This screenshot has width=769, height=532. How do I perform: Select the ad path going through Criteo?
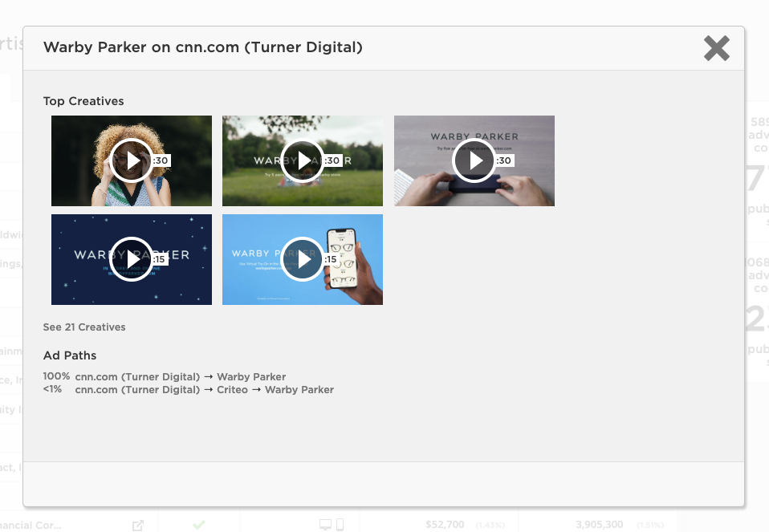[x=189, y=390]
